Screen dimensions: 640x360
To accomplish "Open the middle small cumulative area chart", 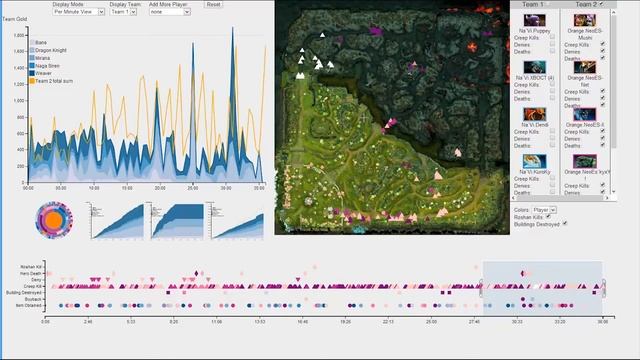I will [177, 220].
